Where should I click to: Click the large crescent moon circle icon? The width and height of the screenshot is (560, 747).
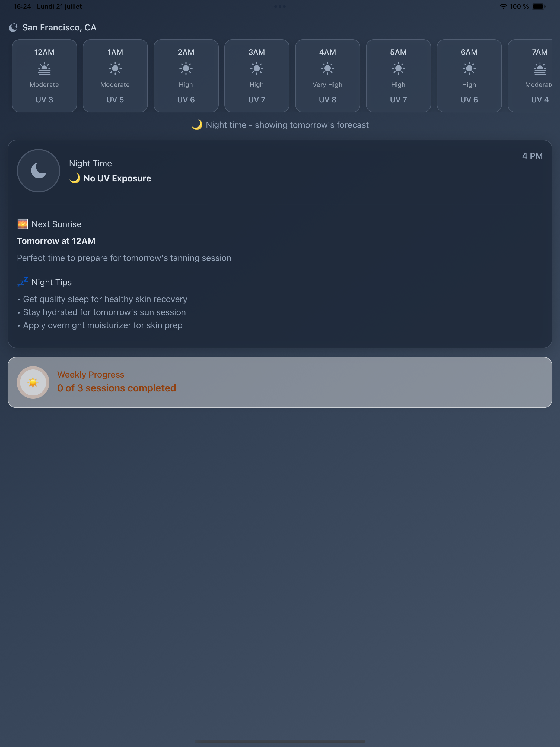[39, 171]
